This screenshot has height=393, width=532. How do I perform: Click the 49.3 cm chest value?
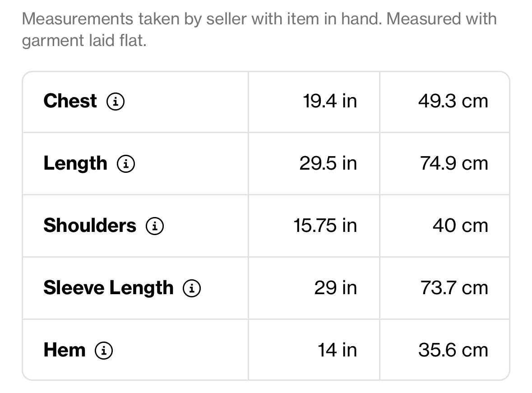[x=453, y=101]
